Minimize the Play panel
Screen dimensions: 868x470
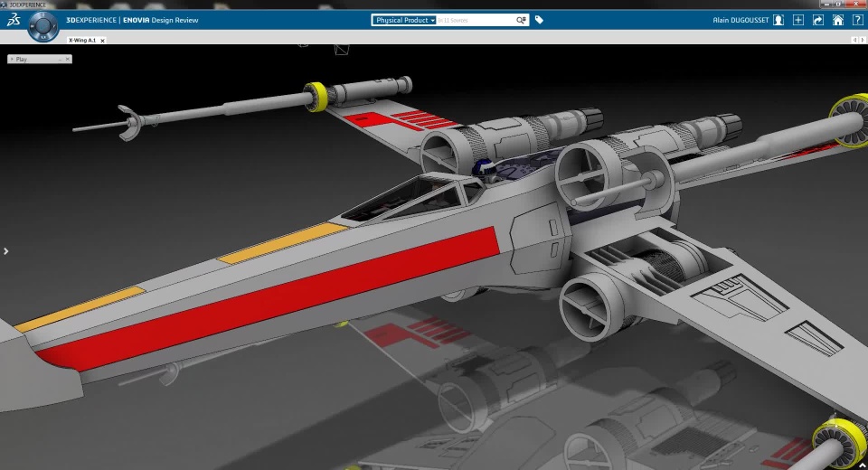click(x=60, y=59)
